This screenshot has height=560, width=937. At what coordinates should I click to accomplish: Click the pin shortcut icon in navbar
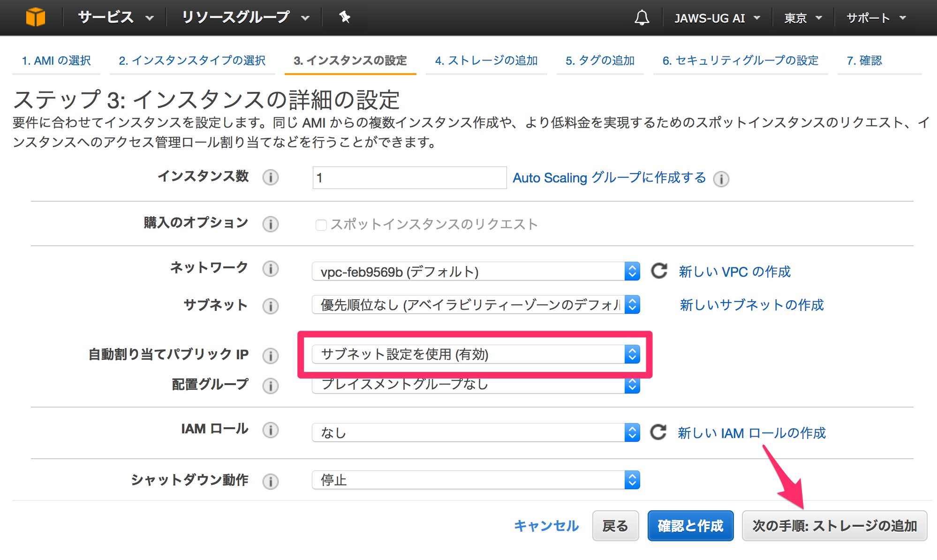coord(345,17)
